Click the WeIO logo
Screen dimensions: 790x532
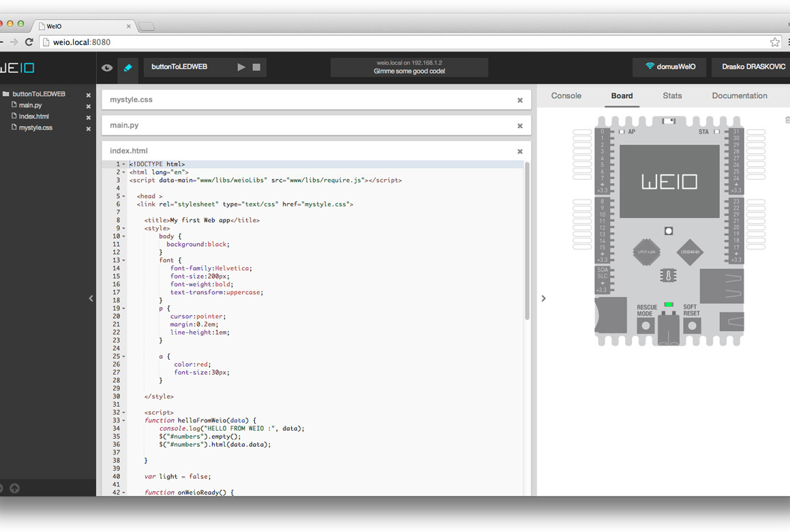[17, 67]
